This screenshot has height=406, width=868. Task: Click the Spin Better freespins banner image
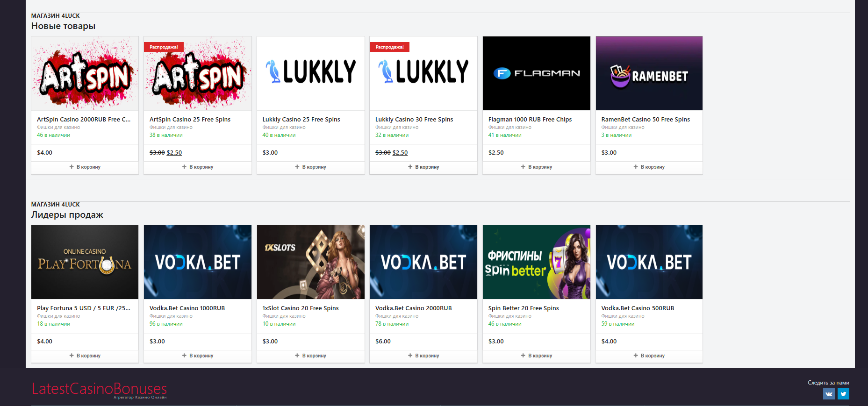click(x=536, y=262)
